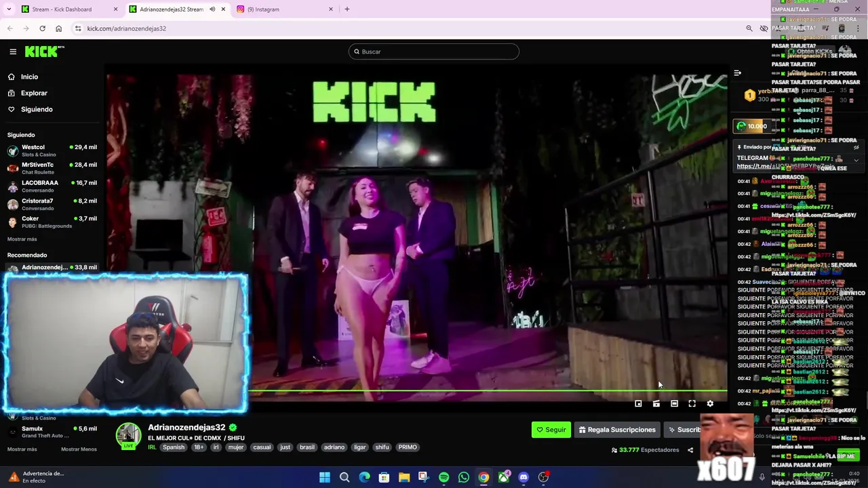Select the PRIMO tag
The height and width of the screenshot is (488, 868).
408,447
